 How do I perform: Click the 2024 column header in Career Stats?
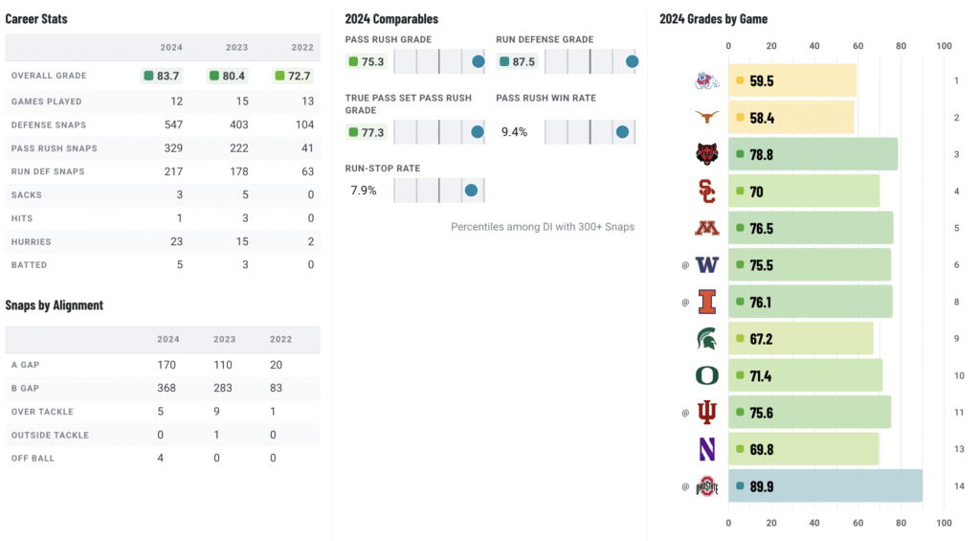tap(171, 48)
